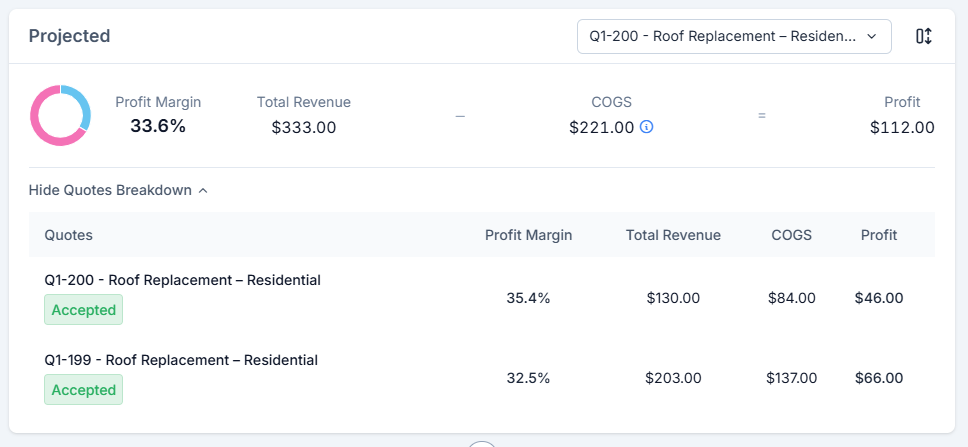
Task: Click the Accepted badge under Q1-200
Action: 84,310
